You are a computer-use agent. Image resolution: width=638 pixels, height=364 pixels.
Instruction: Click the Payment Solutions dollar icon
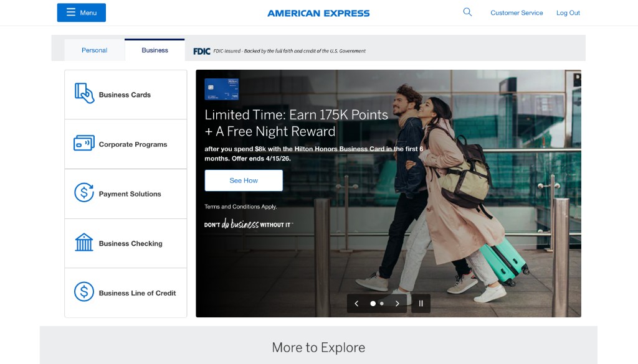click(84, 192)
